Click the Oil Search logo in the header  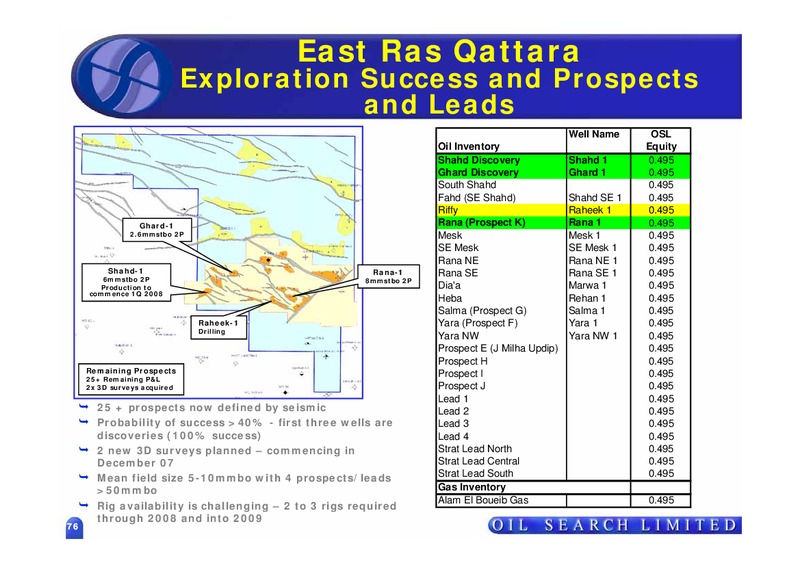(124, 77)
